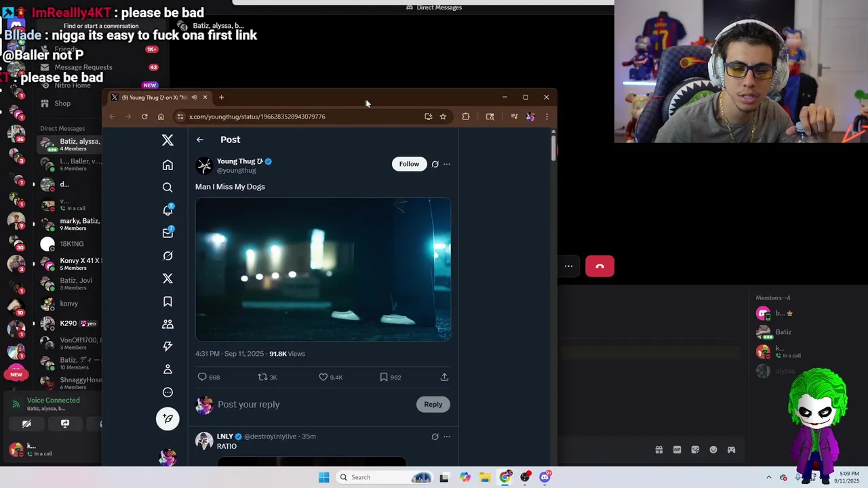
Task: Open Bookmarks icon in X sidebar
Action: [167, 302]
